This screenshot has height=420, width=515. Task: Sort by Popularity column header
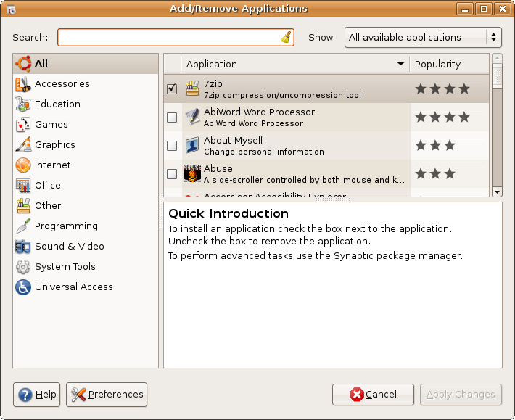(x=449, y=64)
